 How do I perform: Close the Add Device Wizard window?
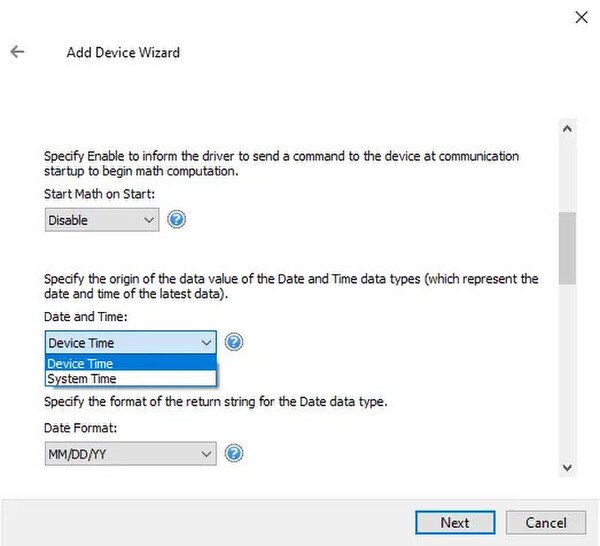coord(581,17)
